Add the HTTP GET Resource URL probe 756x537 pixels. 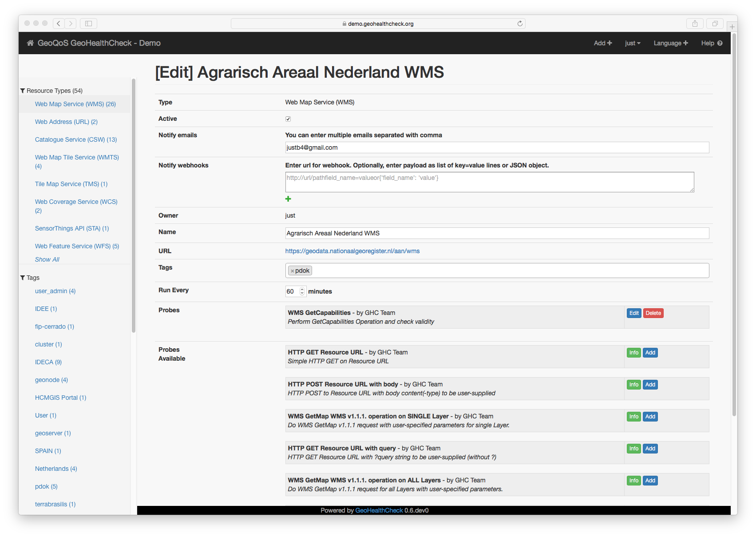[650, 353]
